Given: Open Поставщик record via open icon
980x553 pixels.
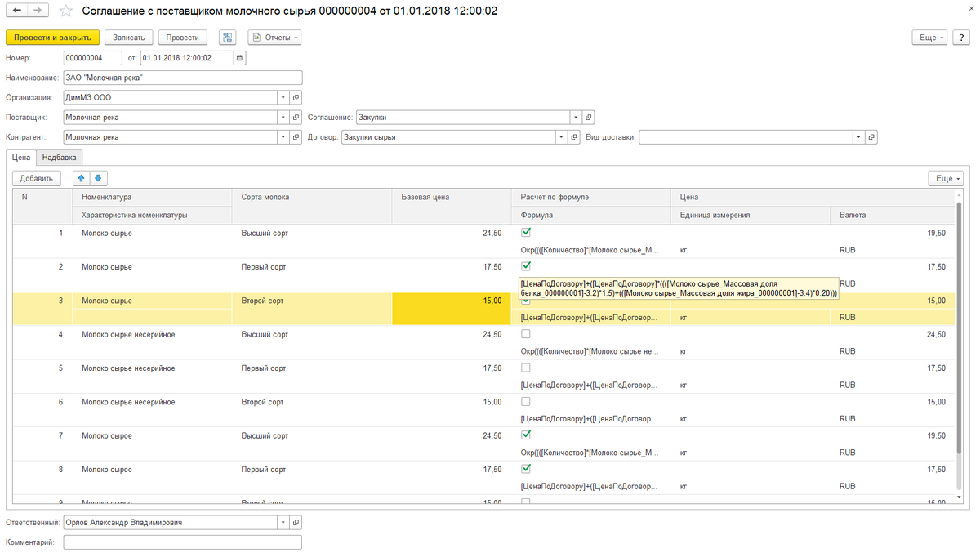Looking at the screenshot, I should (x=296, y=117).
